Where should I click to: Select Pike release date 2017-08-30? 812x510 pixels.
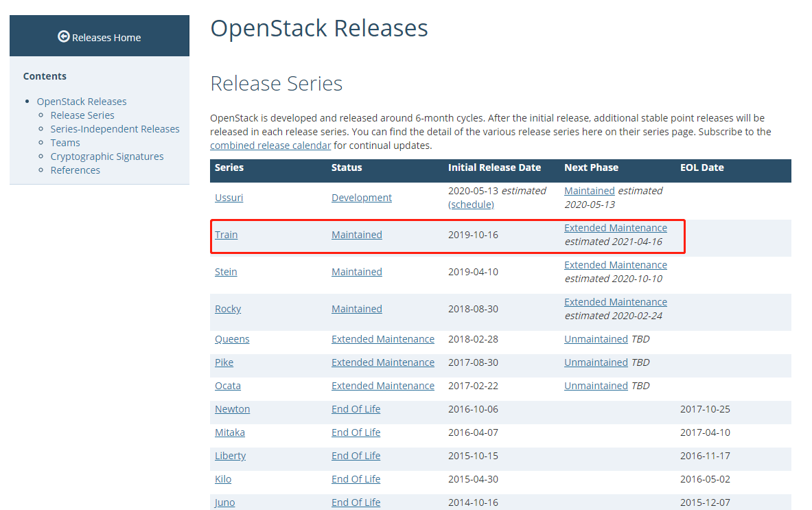point(474,362)
